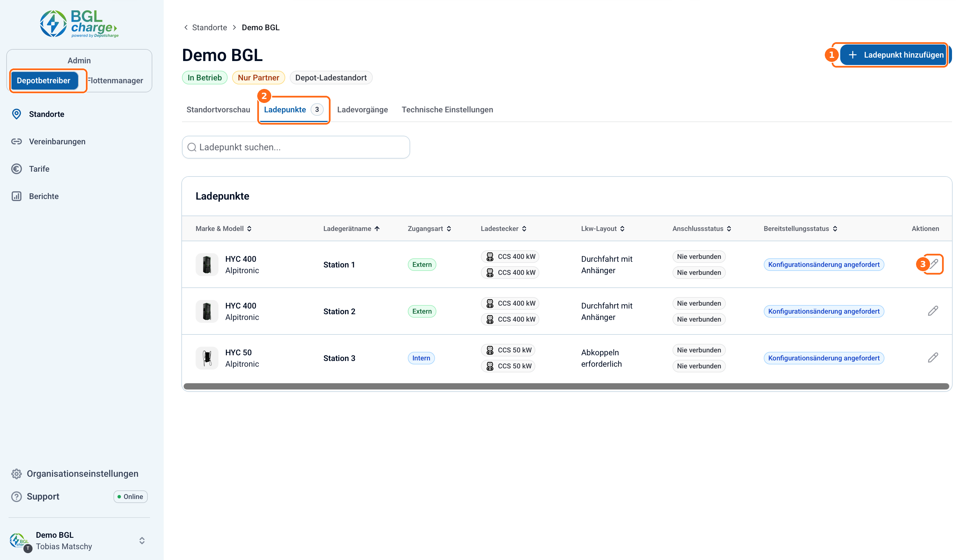Click the search magnifier icon
Image resolution: width=960 pixels, height=560 pixels.
click(192, 147)
